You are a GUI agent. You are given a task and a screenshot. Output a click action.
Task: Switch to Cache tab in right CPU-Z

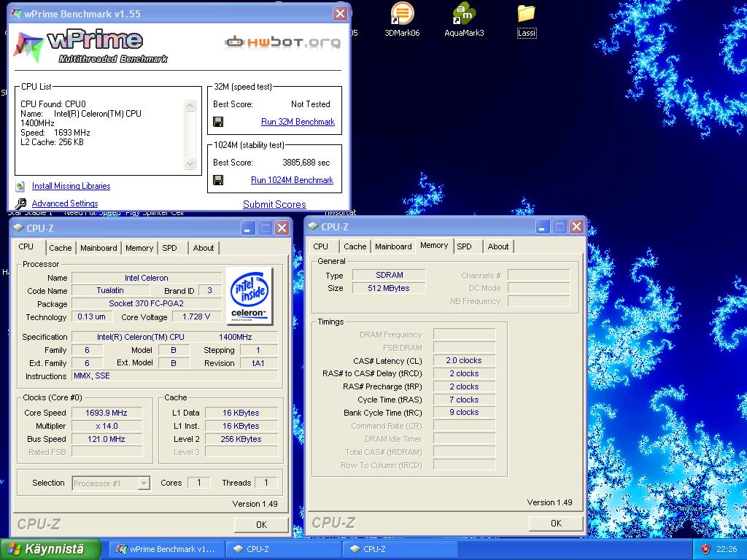coord(355,246)
